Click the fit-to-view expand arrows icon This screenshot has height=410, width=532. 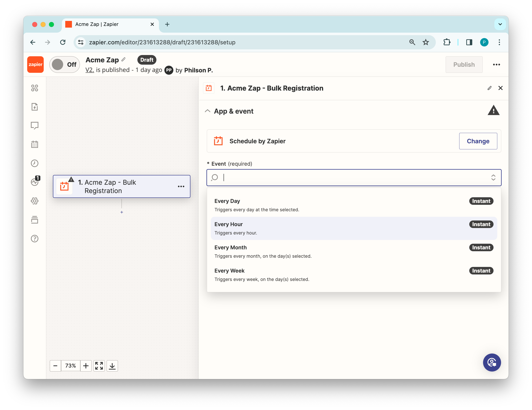99,366
